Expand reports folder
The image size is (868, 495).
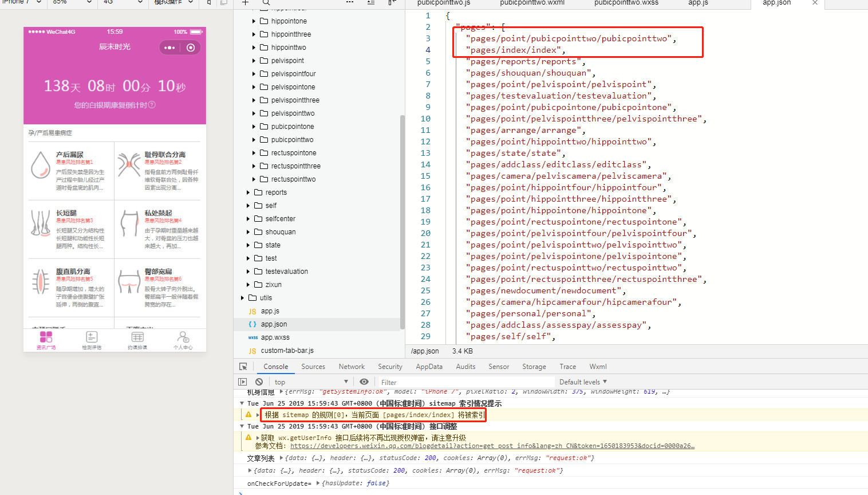tap(248, 192)
